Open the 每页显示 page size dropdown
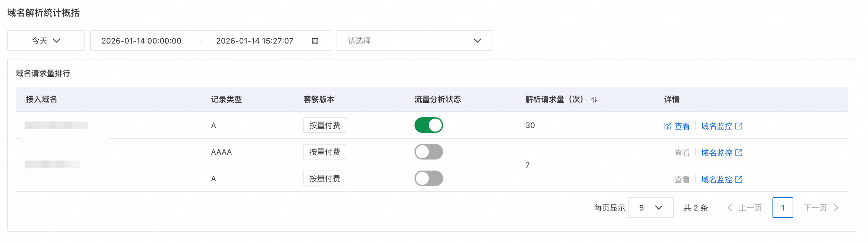This screenshot has width=868, height=243. [x=650, y=208]
